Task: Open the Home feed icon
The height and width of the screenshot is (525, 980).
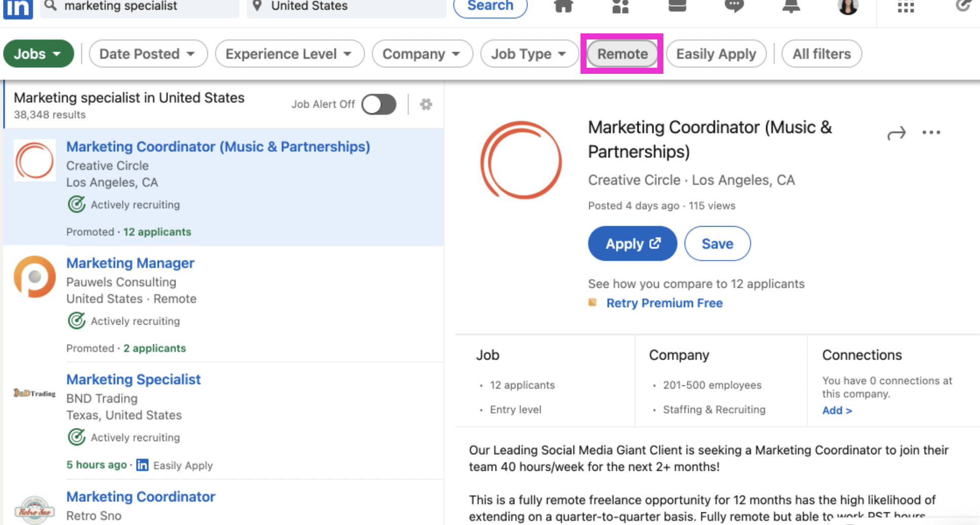Action: pyautogui.click(x=563, y=6)
